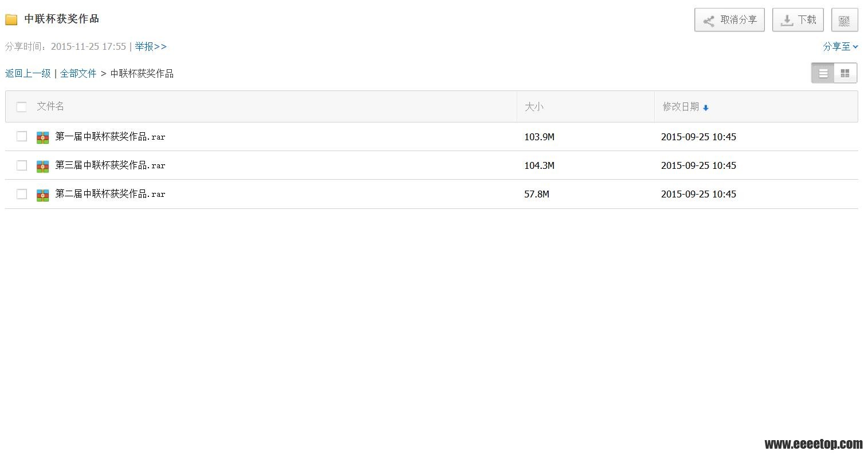This screenshot has width=868, height=455.
Task: Click the QR code icon button
Action: (844, 20)
